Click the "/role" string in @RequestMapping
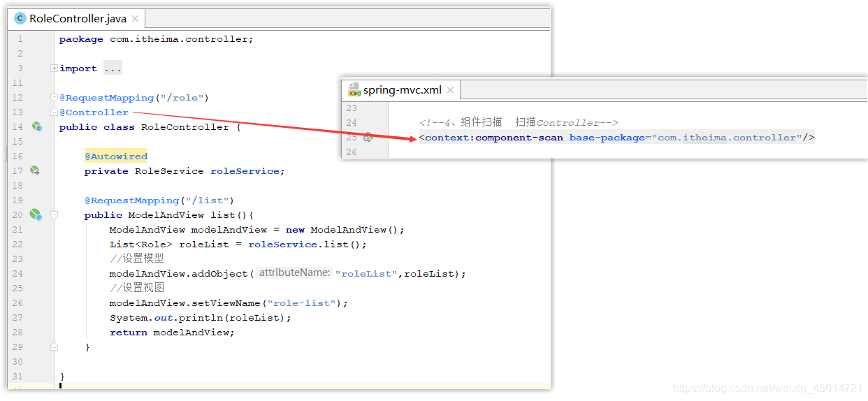 [x=182, y=98]
